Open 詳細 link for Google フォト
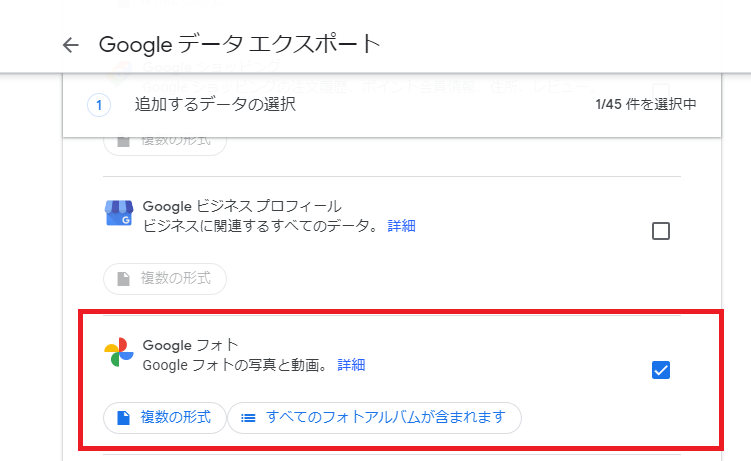The width and height of the screenshot is (751, 461). coord(351,365)
